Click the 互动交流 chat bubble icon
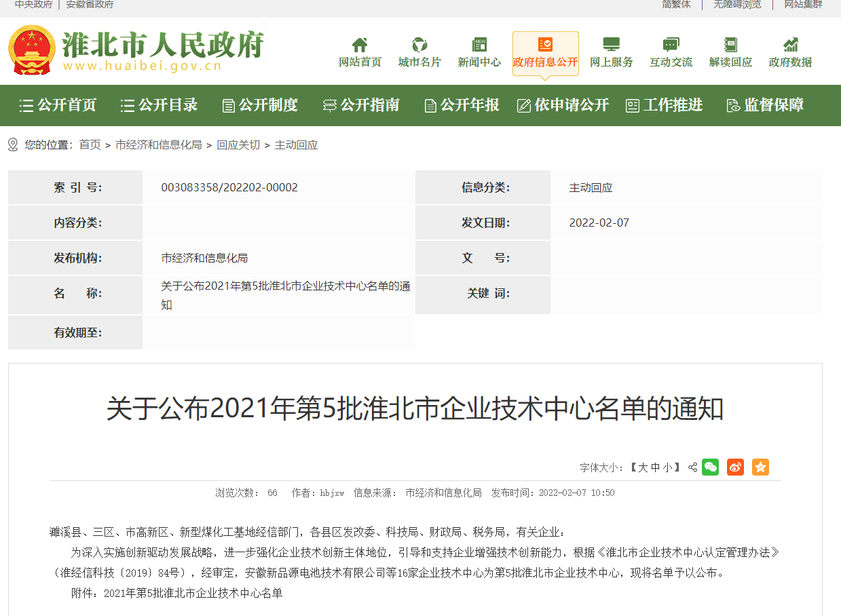Image resolution: width=841 pixels, height=616 pixels. [x=671, y=45]
